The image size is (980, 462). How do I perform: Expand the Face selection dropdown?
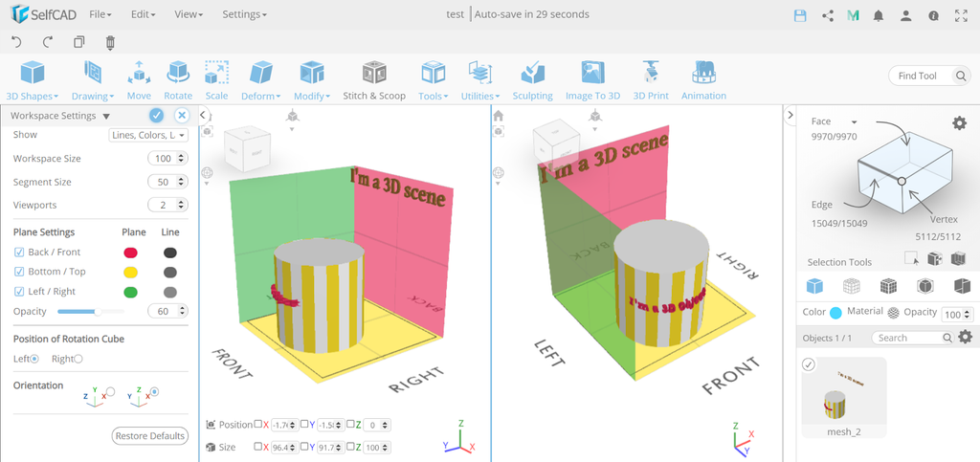(854, 121)
